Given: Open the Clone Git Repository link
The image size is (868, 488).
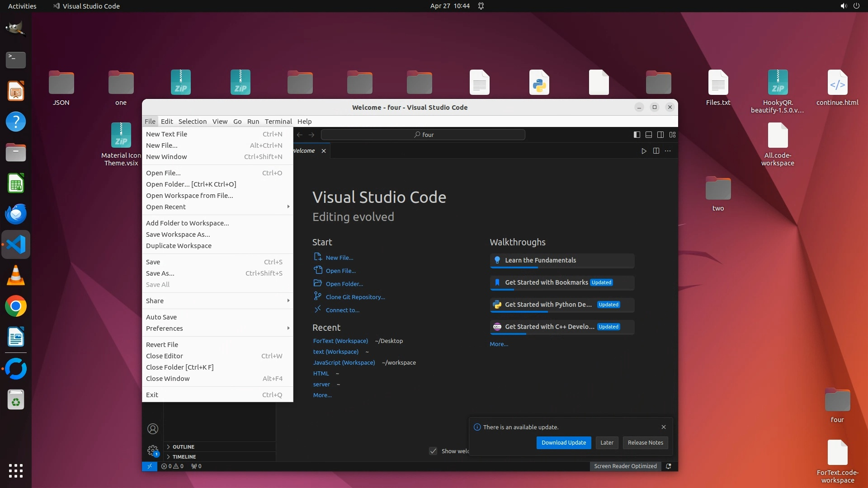Looking at the screenshot, I should click(355, 297).
